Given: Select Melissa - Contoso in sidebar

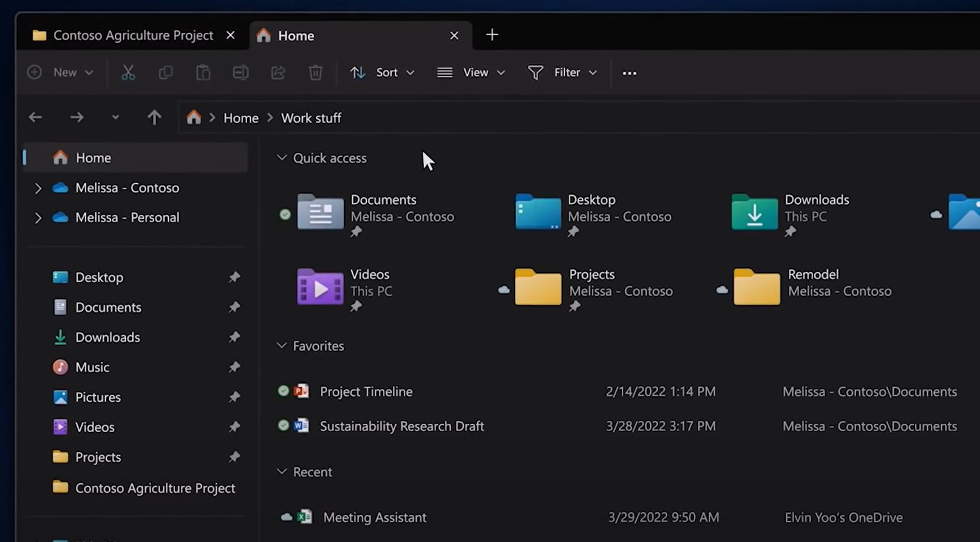Looking at the screenshot, I should 127,188.
